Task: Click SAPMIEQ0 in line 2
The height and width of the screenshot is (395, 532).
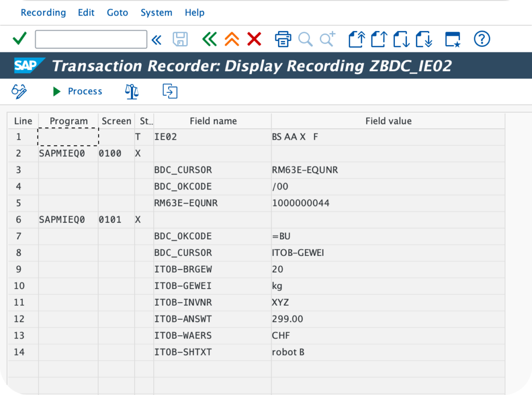Action: 69,154
